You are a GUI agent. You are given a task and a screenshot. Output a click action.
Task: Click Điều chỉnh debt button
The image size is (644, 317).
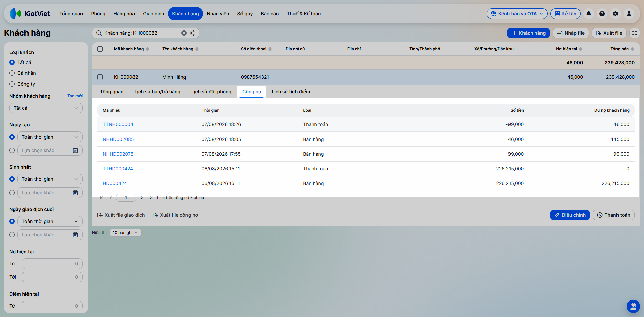(x=570, y=215)
